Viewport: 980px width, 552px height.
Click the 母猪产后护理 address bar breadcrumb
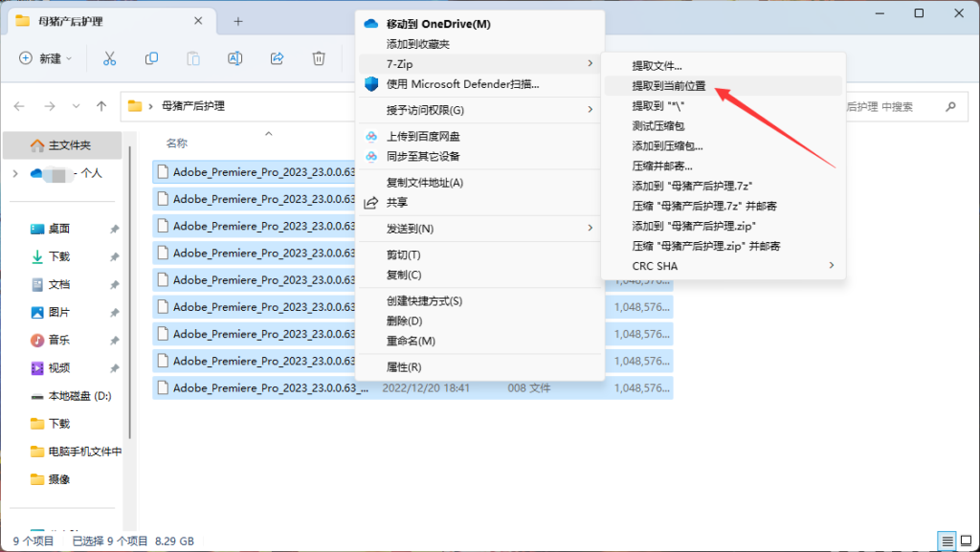coord(193,106)
